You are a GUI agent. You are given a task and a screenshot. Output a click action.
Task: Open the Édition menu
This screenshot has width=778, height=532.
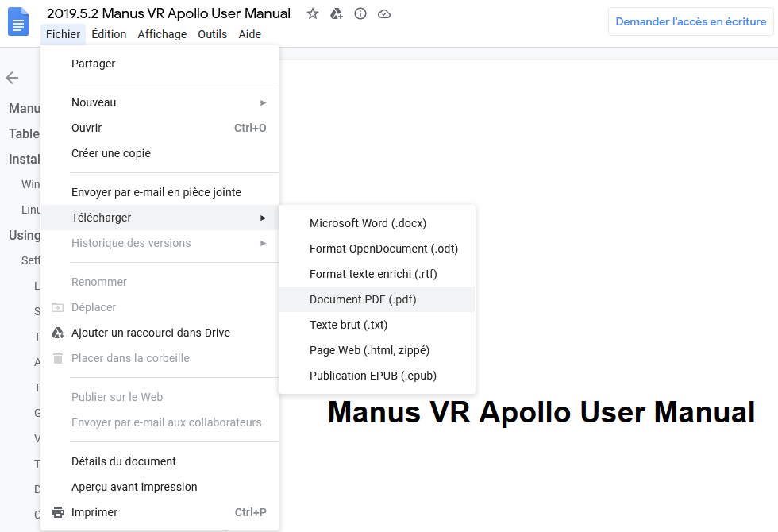109,34
